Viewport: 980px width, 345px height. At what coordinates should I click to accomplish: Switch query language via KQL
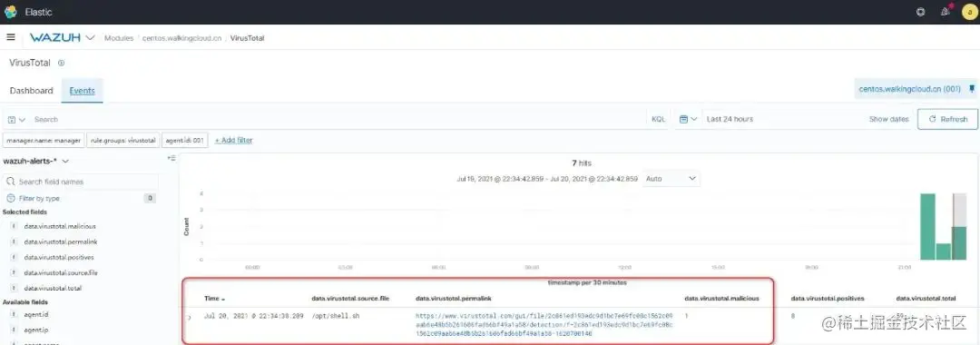[x=659, y=119]
